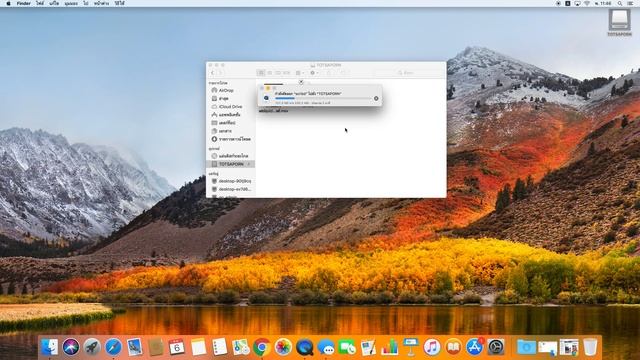Eject TOTSAPORN from sidebar eject icon

[249, 164]
